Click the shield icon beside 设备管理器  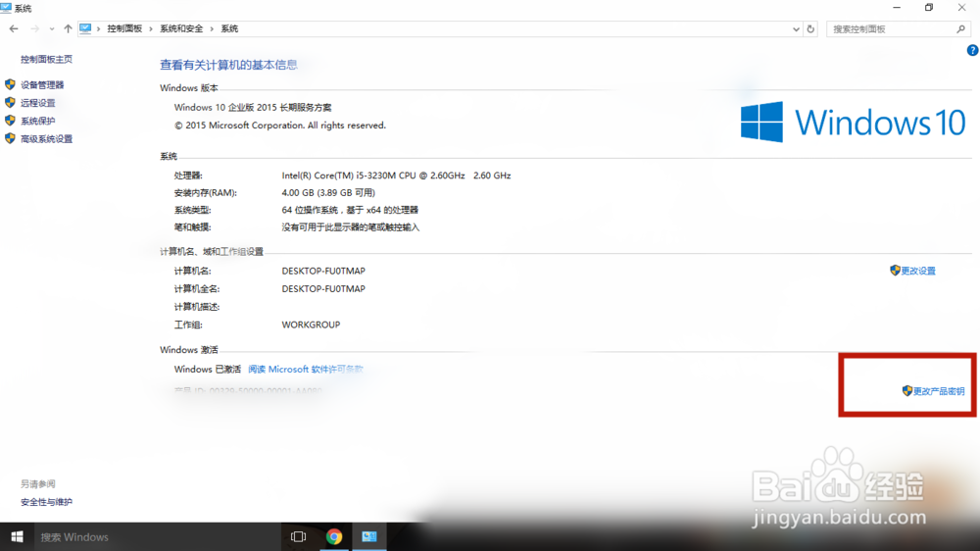tap(10, 84)
